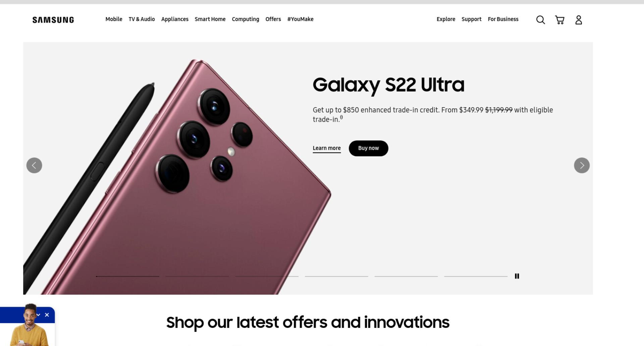Advance to next carousel slide arrow
644x346 pixels.
[x=582, y=165]
